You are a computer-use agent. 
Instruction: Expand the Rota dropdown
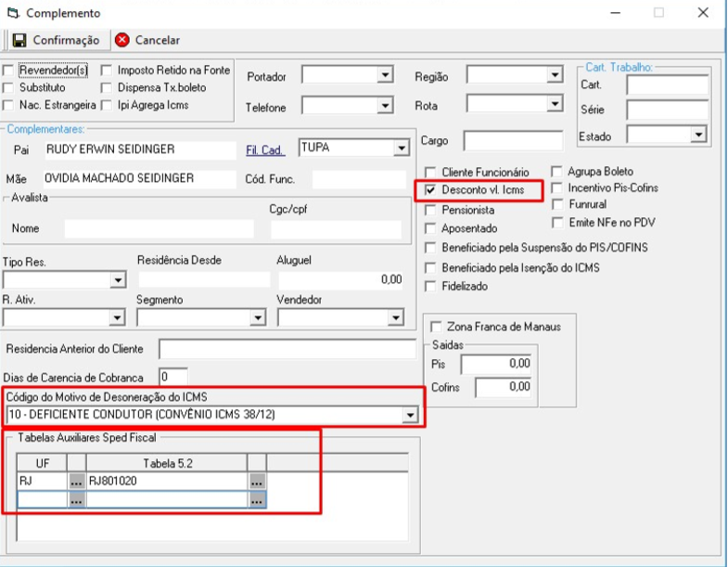point(555,104)
